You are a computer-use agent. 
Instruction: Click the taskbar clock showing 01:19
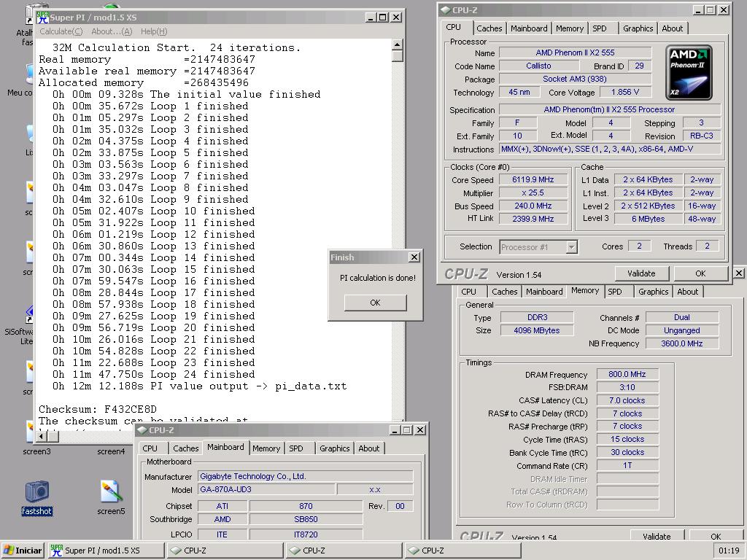point(729,551)
